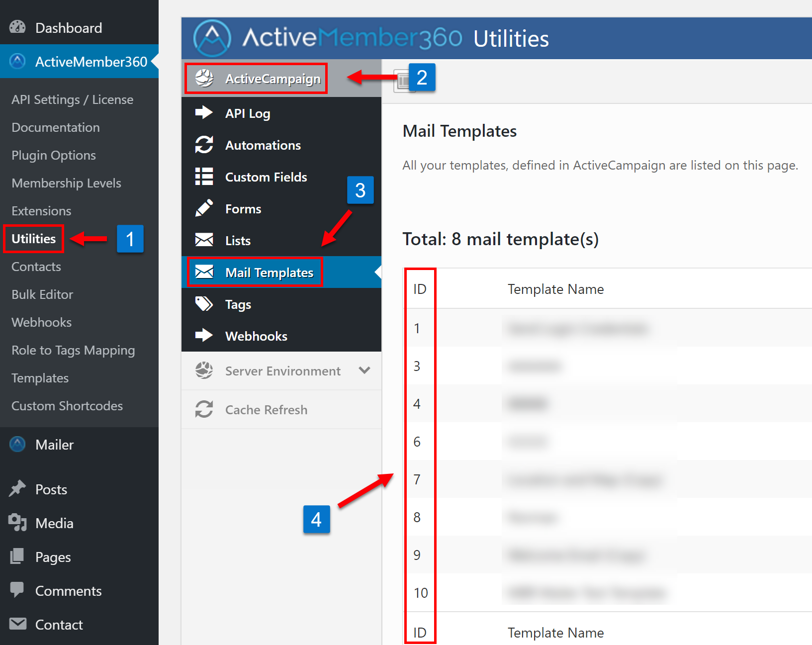Open Contacts submenu item
Image resolution: width=812 pixels, height=645 pixels.
tap(36, 267)
